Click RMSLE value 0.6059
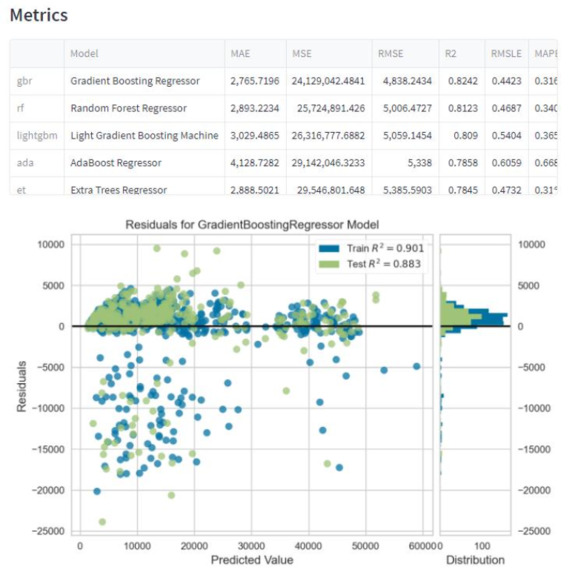The height and width of the screenshot is (573, 575). pos(506,163)
